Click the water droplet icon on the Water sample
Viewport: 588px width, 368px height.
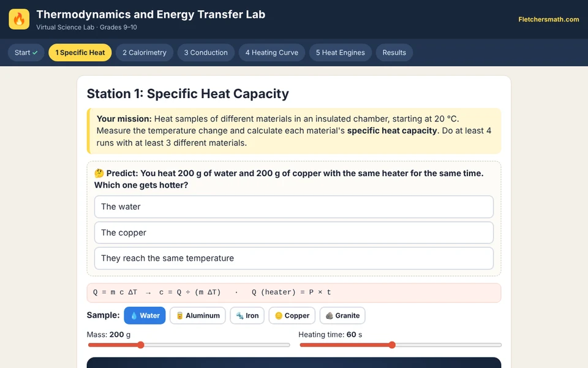click(x=134, y=316)
